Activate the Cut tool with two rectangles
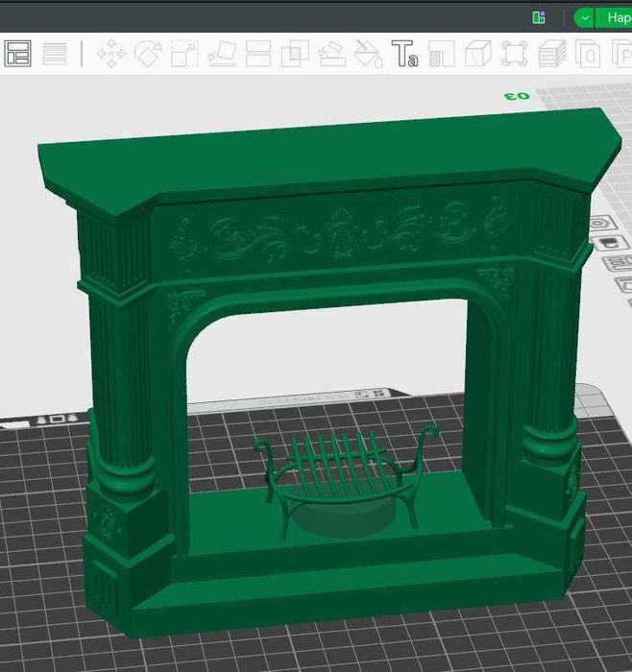The width and height of the screenshot is (632, 672). 258,54
